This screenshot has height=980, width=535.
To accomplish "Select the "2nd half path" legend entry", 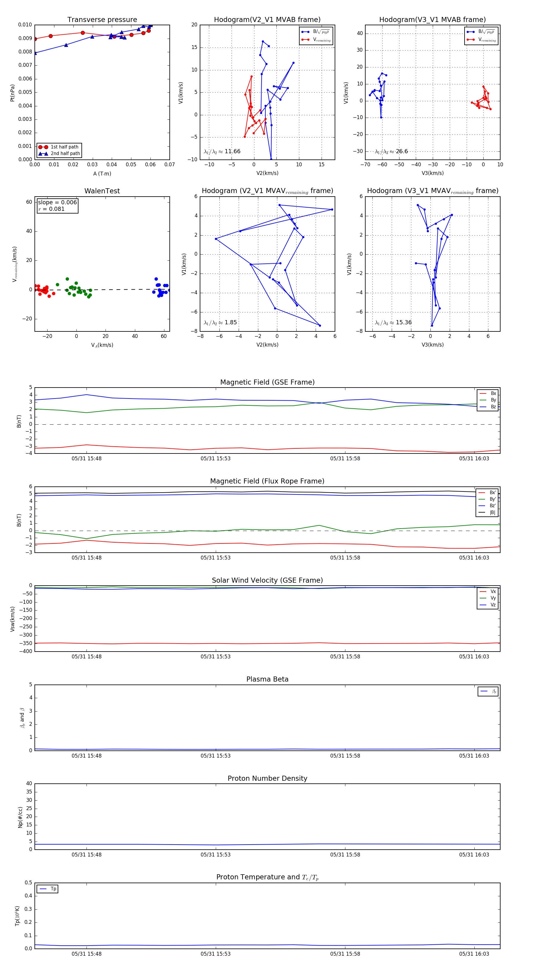I will [x=59, y=154].
